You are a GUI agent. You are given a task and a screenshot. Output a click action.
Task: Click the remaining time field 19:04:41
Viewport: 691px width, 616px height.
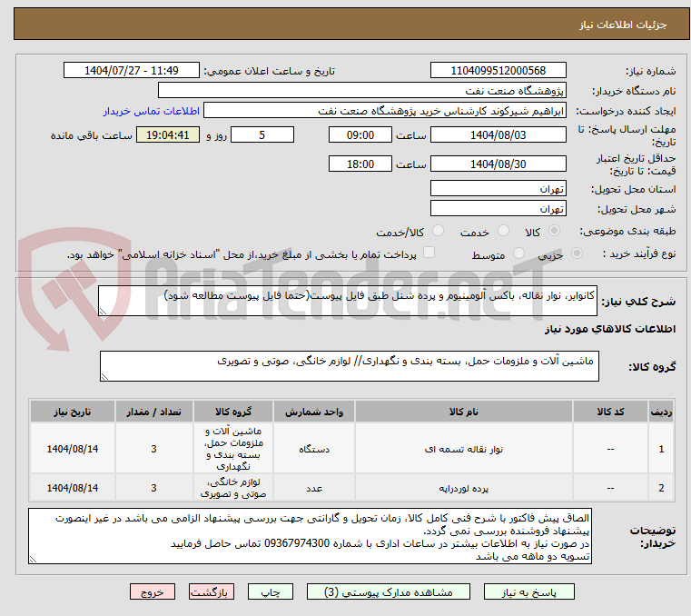pyautogui.click(x=167, y=134)
